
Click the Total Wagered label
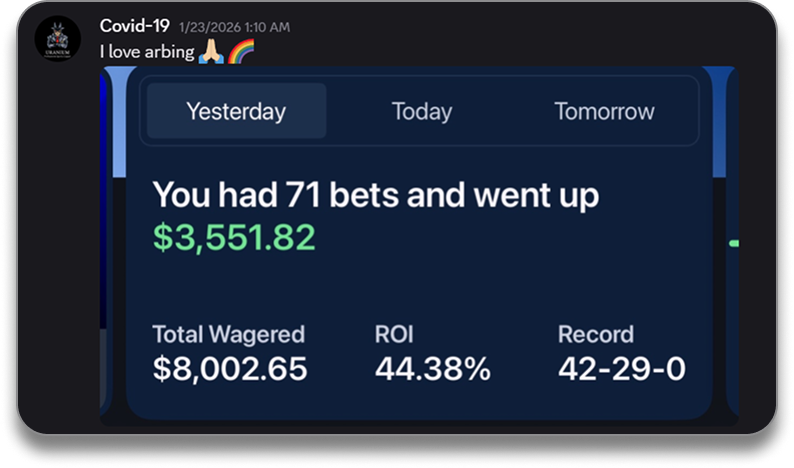coord(228,334)
